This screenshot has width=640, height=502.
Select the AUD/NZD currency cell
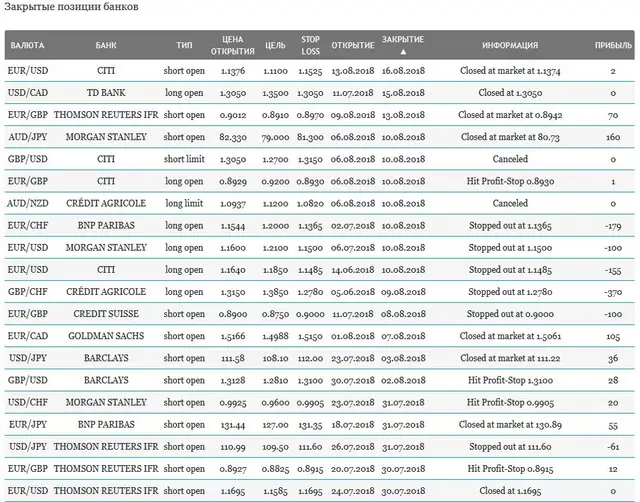click(x=27, y=203)
